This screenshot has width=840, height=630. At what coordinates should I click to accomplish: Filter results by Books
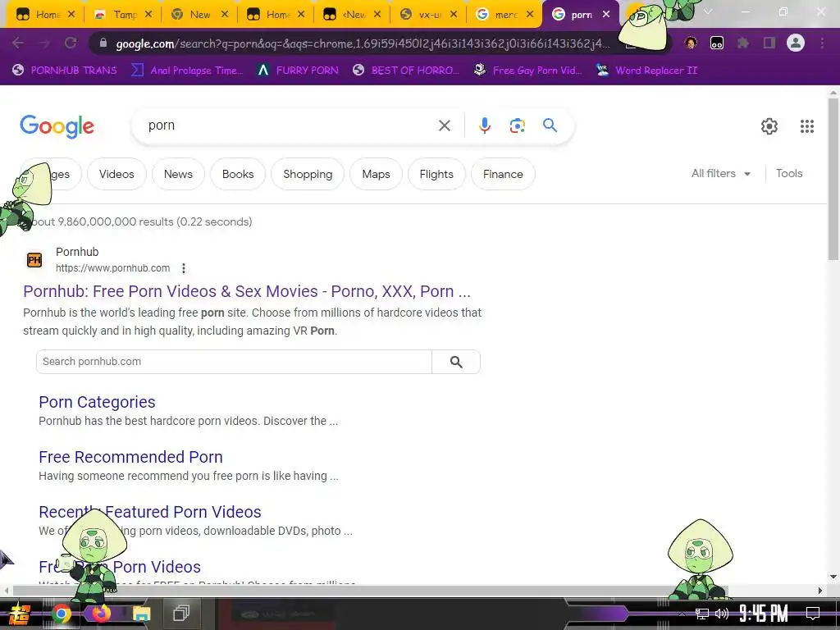coord(238,174)
